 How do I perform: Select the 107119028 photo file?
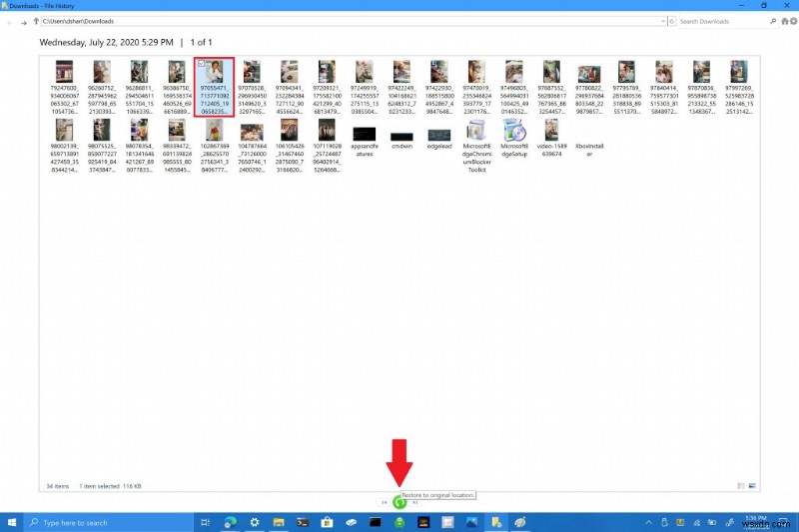(327, 146)
